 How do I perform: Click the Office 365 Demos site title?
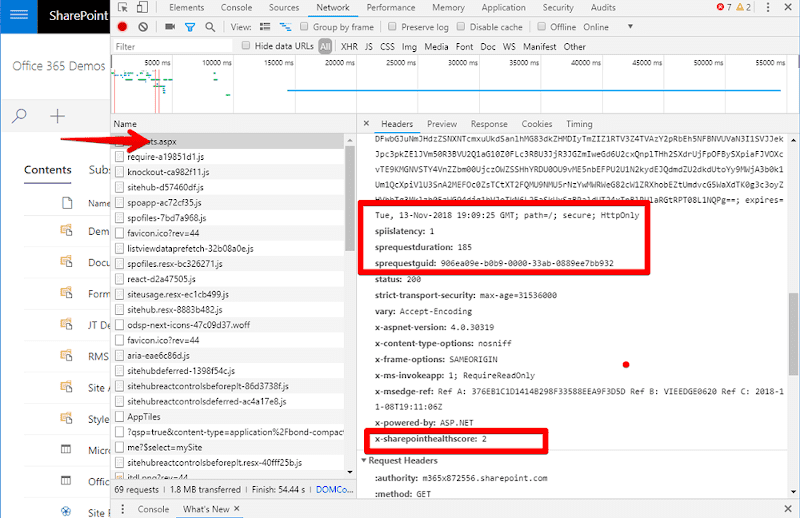point(59,66)
